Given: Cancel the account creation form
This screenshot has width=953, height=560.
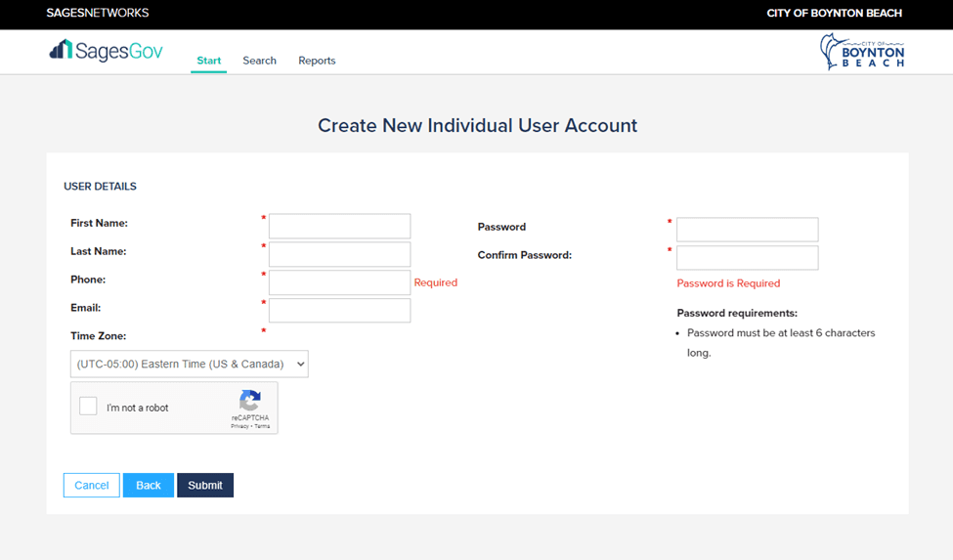Looking at the screenshot, I should (92, 486).
